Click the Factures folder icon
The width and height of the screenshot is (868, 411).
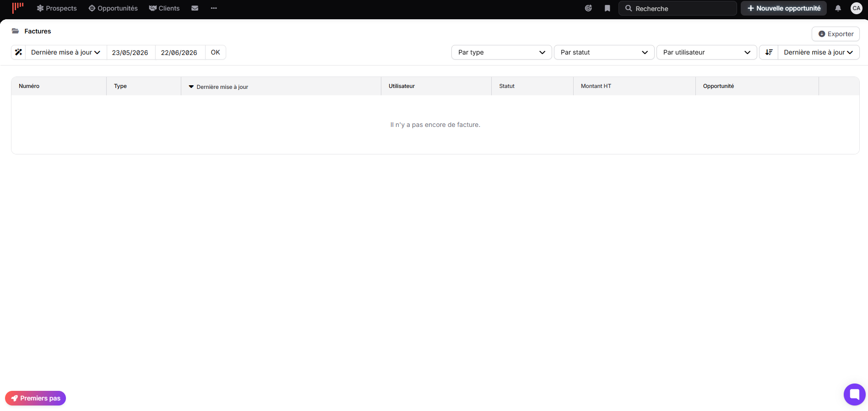point(16,31)
